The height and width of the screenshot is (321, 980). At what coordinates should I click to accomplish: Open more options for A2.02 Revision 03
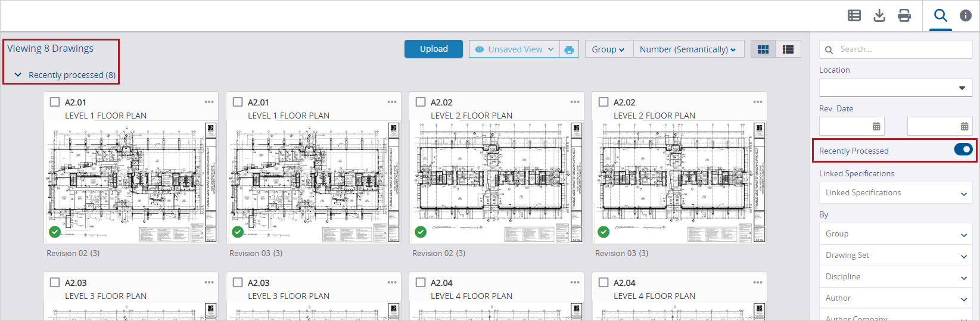pos(758,102)
